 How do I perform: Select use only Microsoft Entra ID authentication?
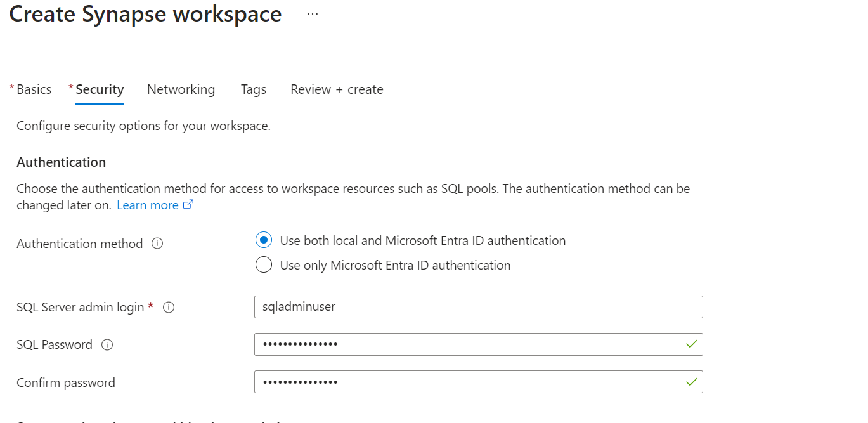click(x=263, y=264)
